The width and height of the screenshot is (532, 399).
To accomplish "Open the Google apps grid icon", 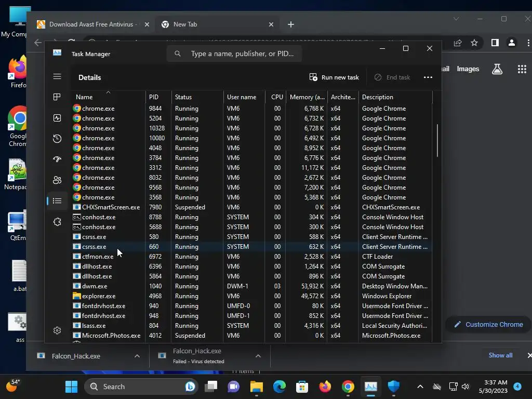I will (522, 69).
